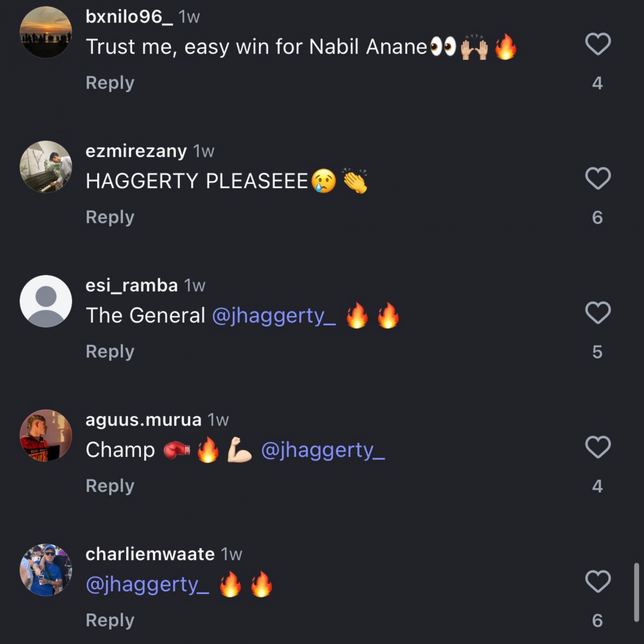Viewport: 644px width, 644px height.
Task: Tap @jhaggerty_ mention in the Champ comment
Action: pyautogui.click(x=323, y=450)
